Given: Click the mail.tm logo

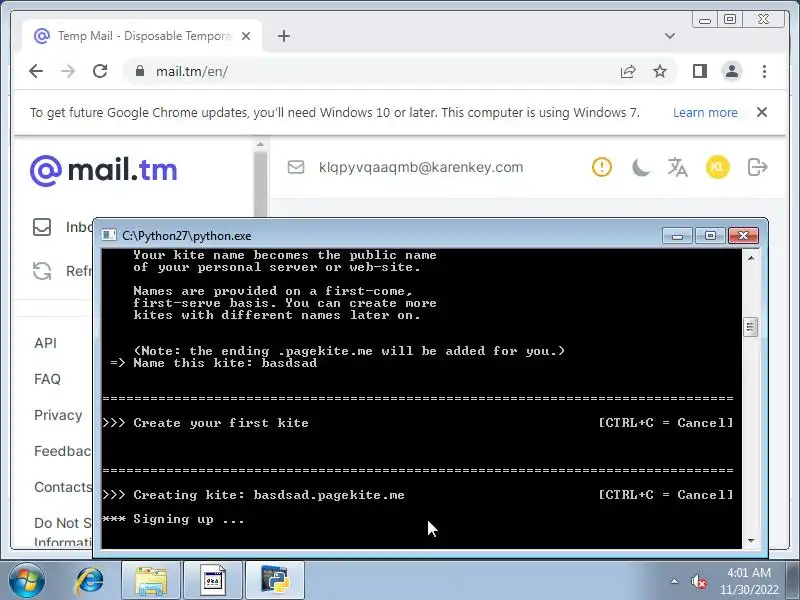Looking at the screenshot, I should (104, 170).
